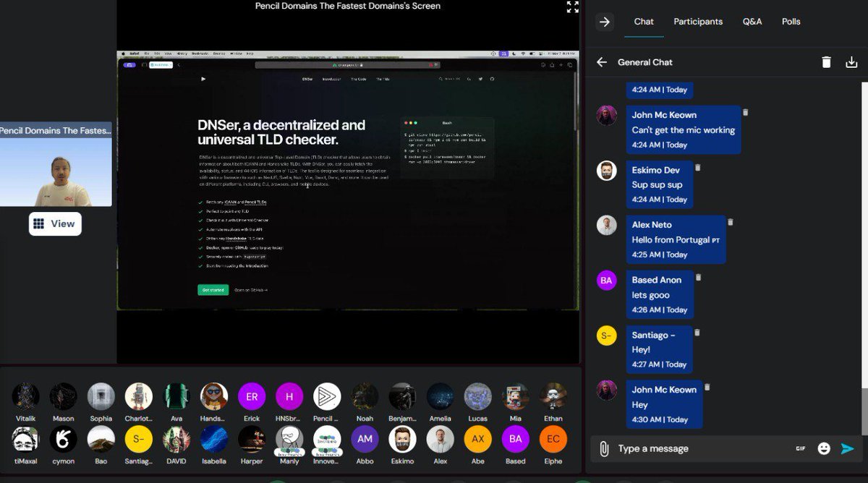Delete Santiago's Hey! message
The width and height of the screenshot is (868, 483).
click(x=697, y=332)
